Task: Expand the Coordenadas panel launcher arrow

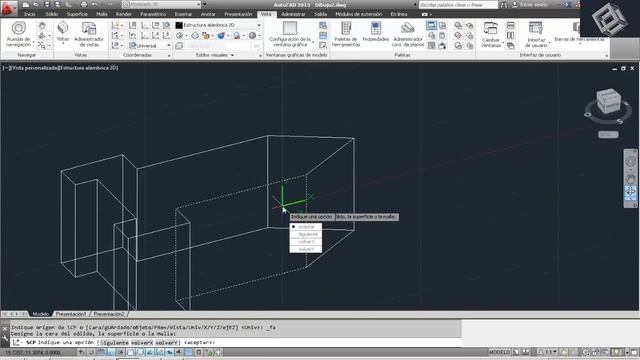Action: point(169,56)
